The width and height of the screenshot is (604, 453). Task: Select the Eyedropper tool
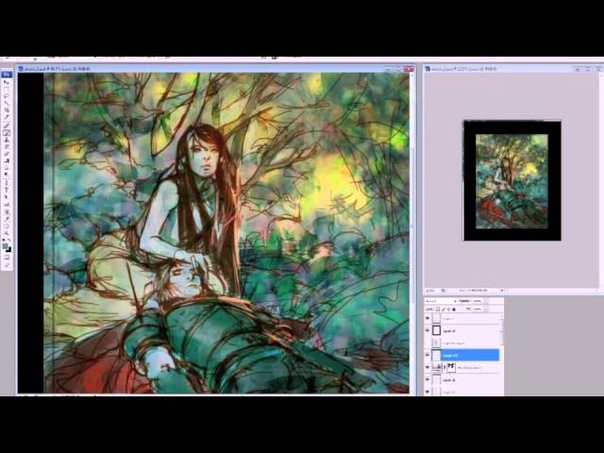pyautogui.click(x=7, y=219)
